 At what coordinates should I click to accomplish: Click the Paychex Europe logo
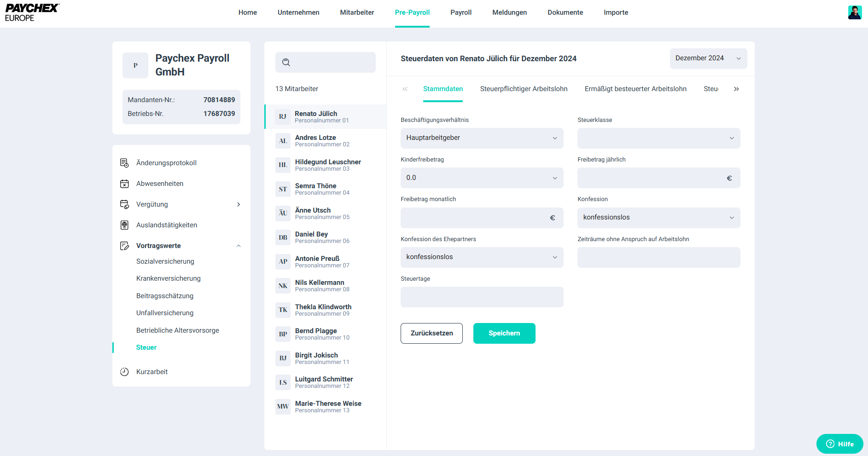[32, 12]
